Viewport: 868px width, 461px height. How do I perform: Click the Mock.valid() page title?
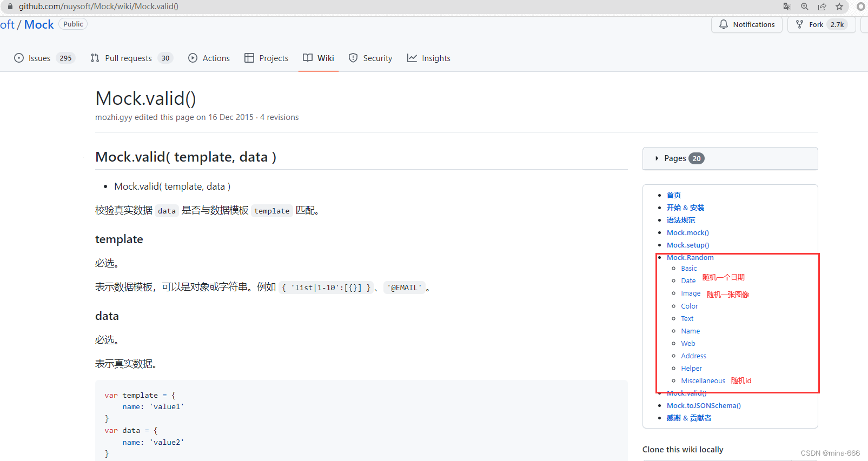point(145,98)
